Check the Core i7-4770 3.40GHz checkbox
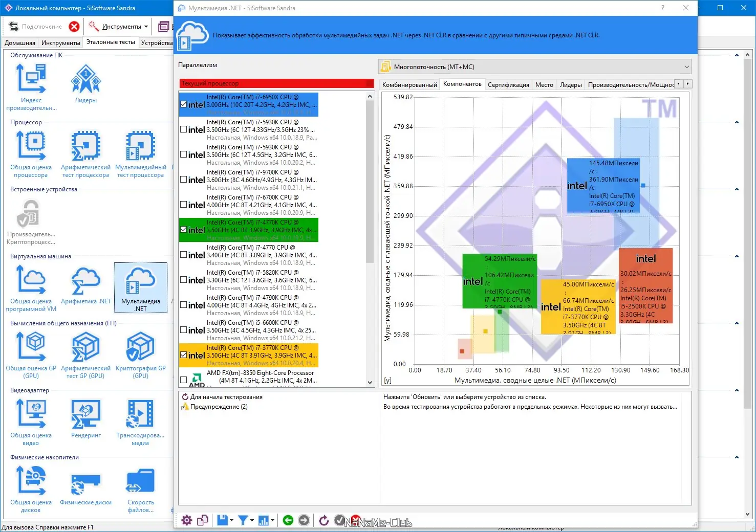The image size is (756, 532). (x=184, y=255)
